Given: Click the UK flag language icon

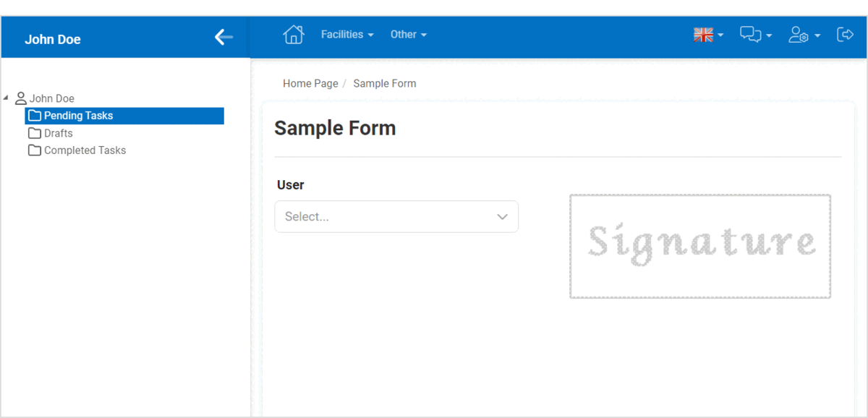Looking at the screenshot, I should pos(702,33).
